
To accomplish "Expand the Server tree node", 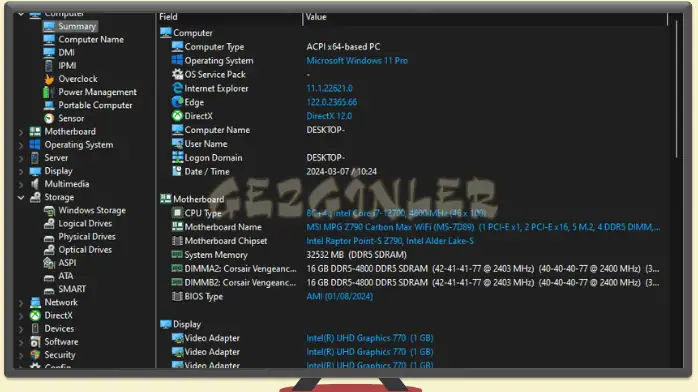I will (20, 158).
